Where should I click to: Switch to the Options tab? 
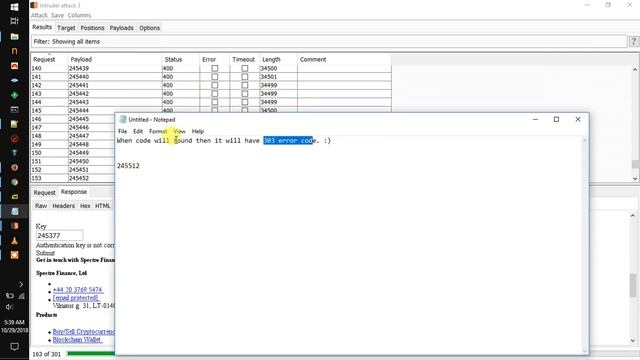(149, 28)
